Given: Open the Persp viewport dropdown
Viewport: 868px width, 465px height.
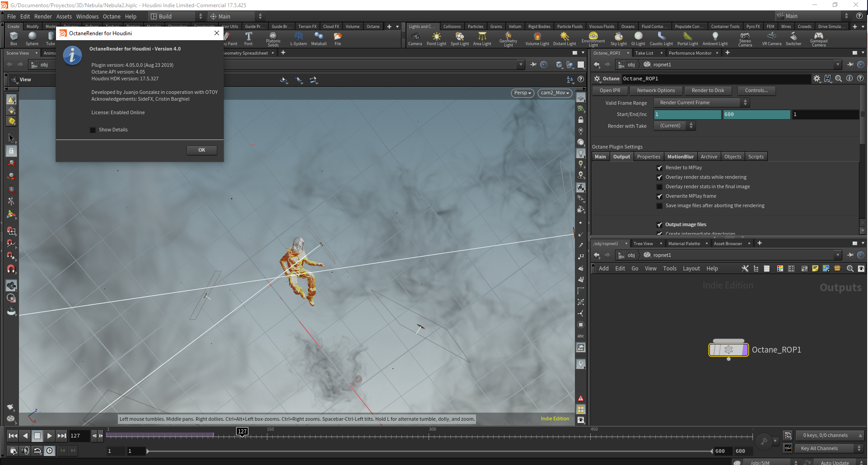Looking at the screenshot, I should (523, 93).
